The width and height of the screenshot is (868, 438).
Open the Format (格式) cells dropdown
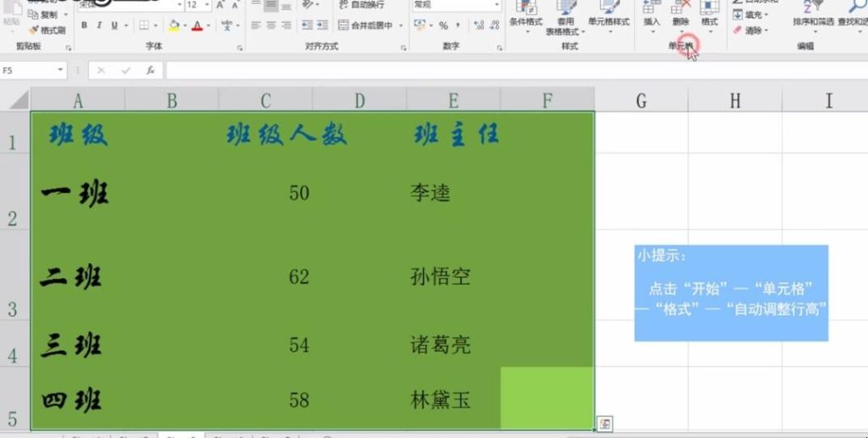pos(709,21)
